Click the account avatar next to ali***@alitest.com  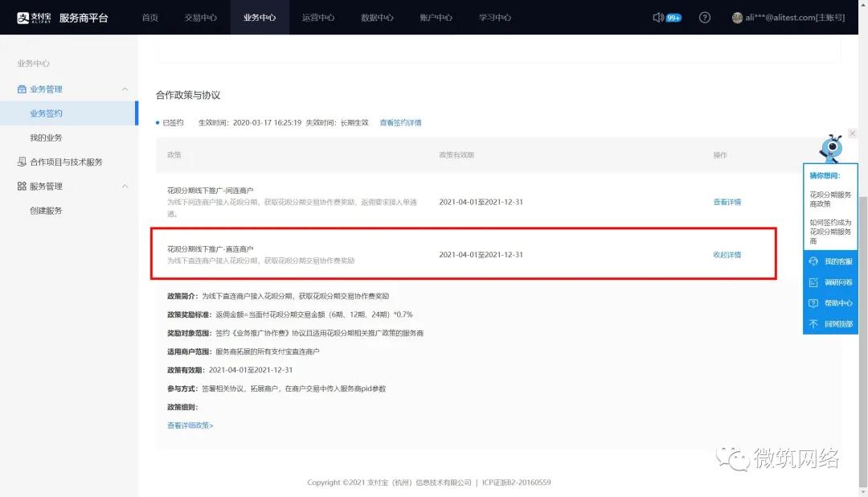pyautogui.click(x=737, y=17)
